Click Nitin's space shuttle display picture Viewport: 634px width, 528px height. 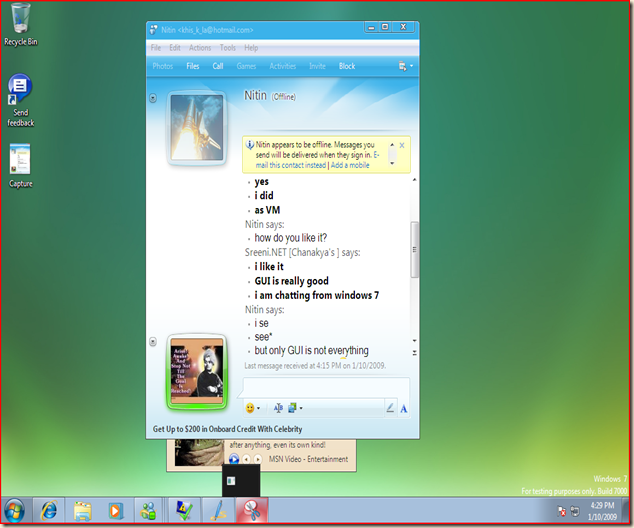[197, 127]
